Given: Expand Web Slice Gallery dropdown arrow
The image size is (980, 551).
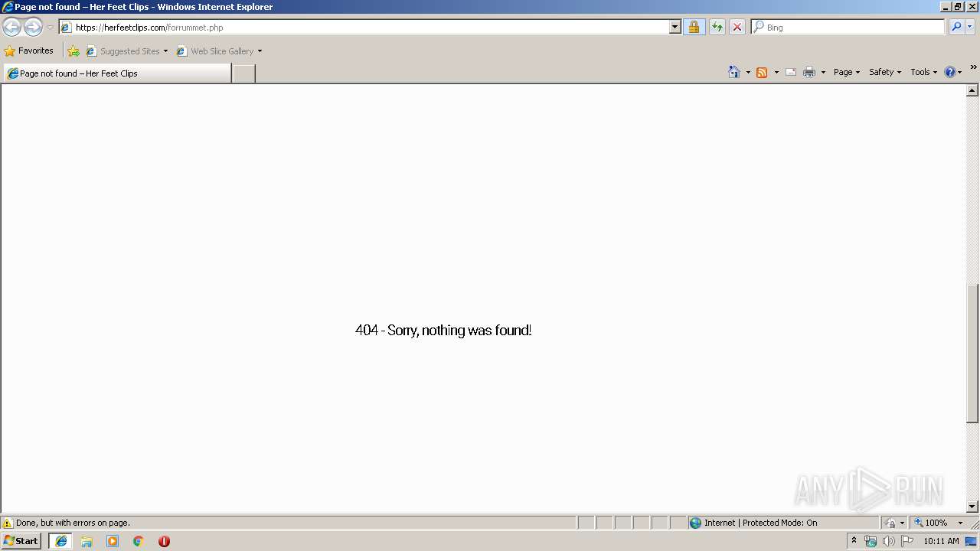Looking at the screenshot, I should coord(260,51).
